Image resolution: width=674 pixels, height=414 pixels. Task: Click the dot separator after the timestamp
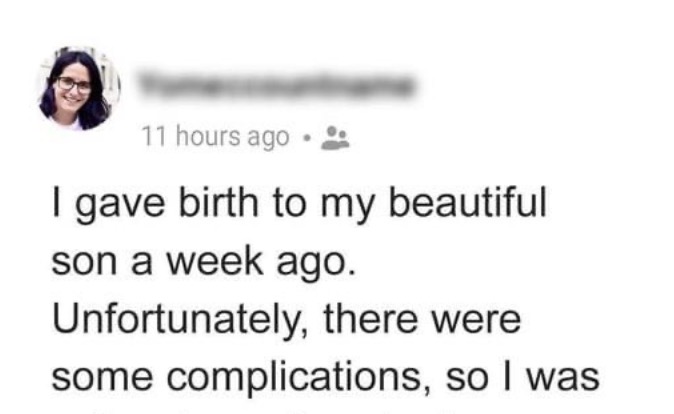click(307, 139)
